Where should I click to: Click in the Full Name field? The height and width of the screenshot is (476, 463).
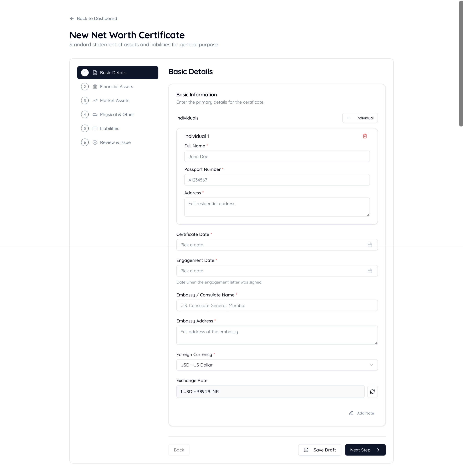[277, 156]
